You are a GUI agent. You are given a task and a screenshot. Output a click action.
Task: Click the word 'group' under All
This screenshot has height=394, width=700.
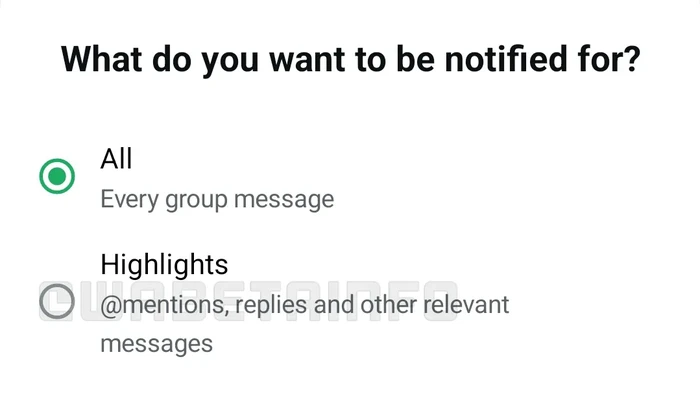196,200
